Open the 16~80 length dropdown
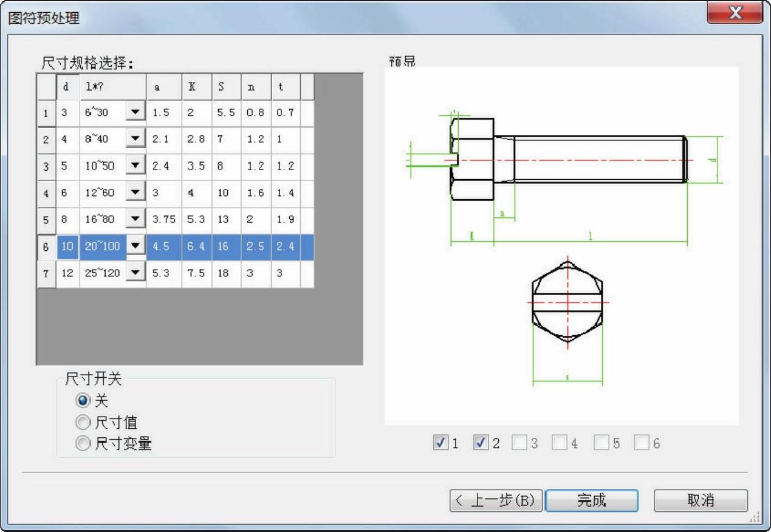 tap(135, 219)
